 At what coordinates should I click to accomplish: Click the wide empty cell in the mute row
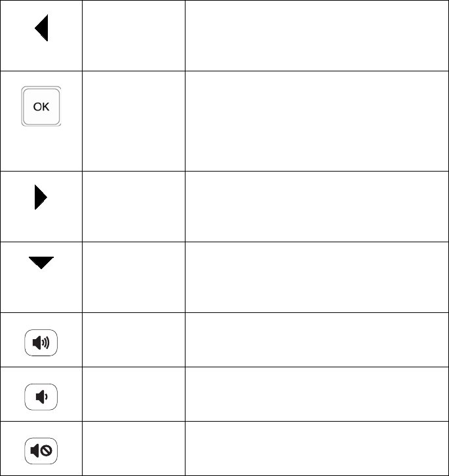(x=317, y=449)
